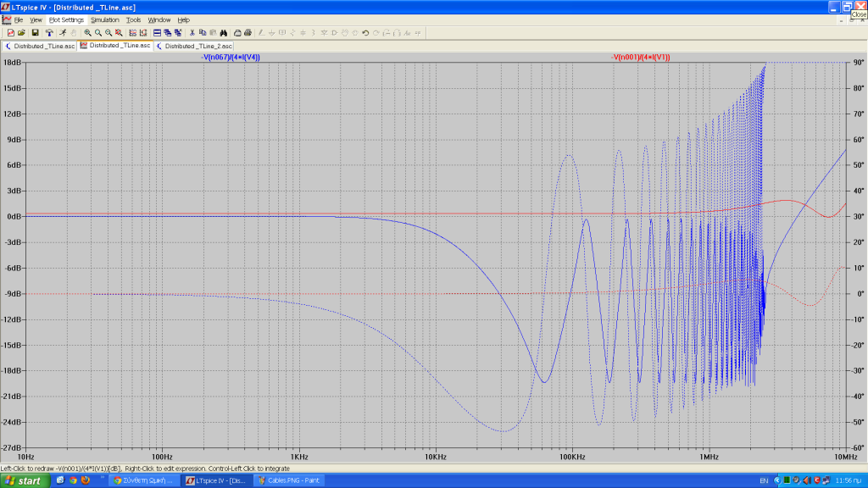Paste from the clipboard
868x488 pixels.
point(212,33)
